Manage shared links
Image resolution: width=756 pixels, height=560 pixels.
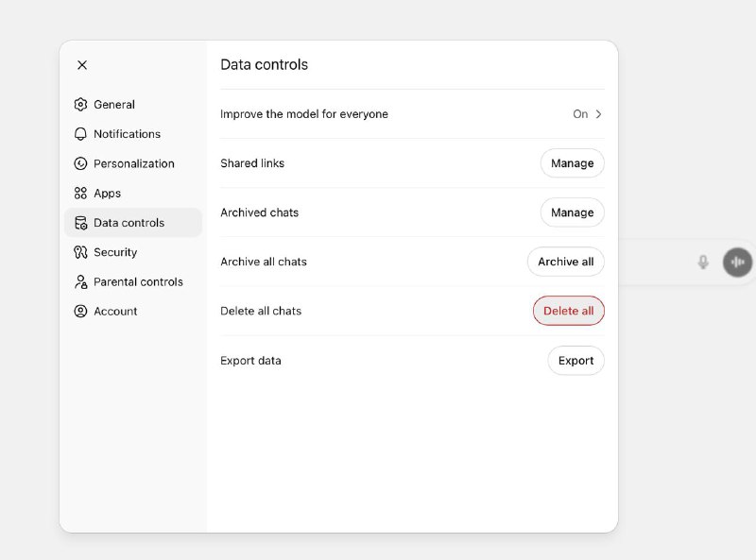tap(572, 163)
